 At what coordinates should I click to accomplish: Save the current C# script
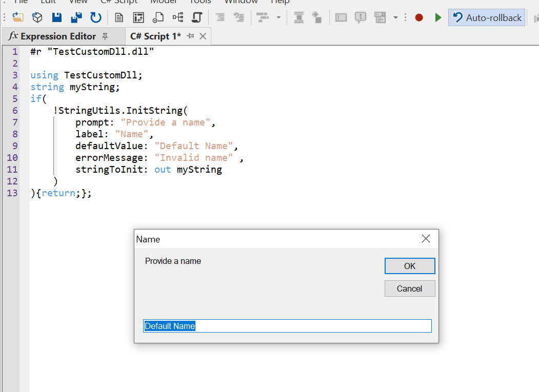coord(57,17)
